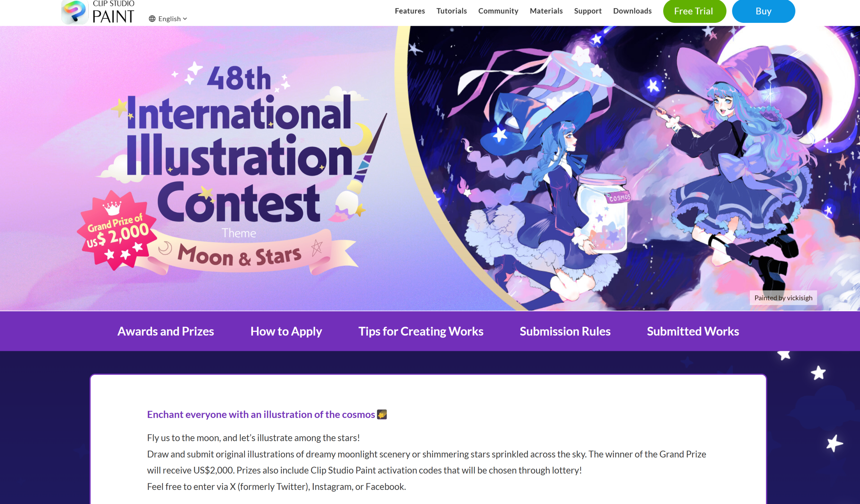The image size is (860, 504).
Task: Click the sentence starting 'Feel free to enter via X'
Action: coord(276,487)
